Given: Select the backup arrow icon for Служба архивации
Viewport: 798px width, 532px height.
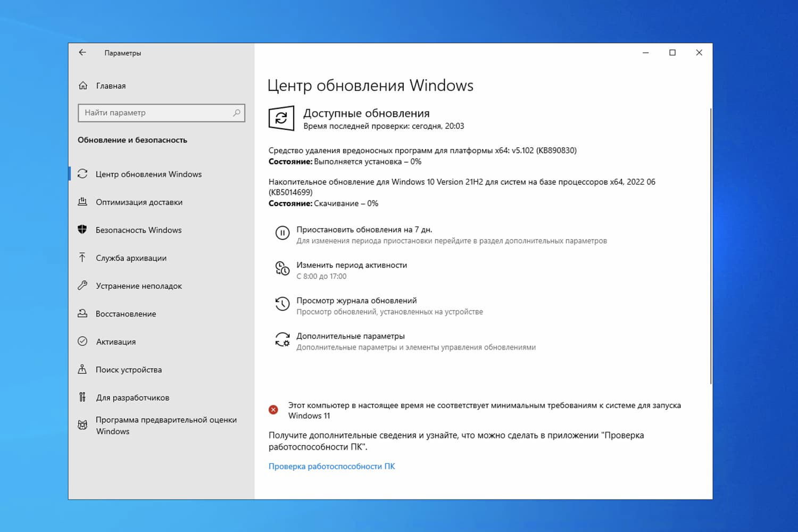Looking at the screenshot, I should coord(83,257).
